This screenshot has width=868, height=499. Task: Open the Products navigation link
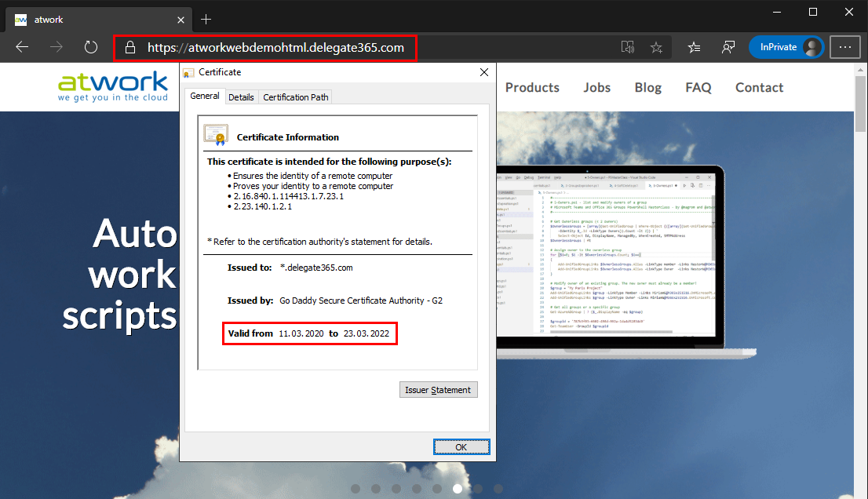click(x=532, y=87)
